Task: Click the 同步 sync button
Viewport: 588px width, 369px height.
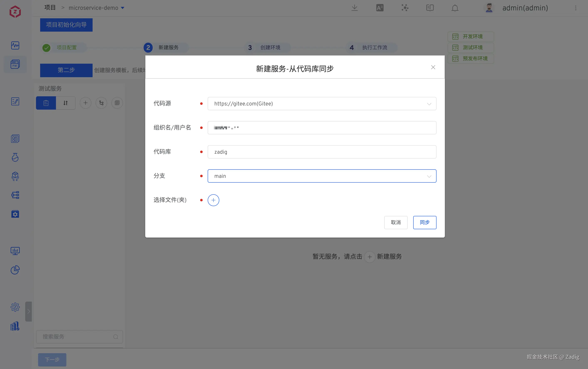Action: point(424,222)
